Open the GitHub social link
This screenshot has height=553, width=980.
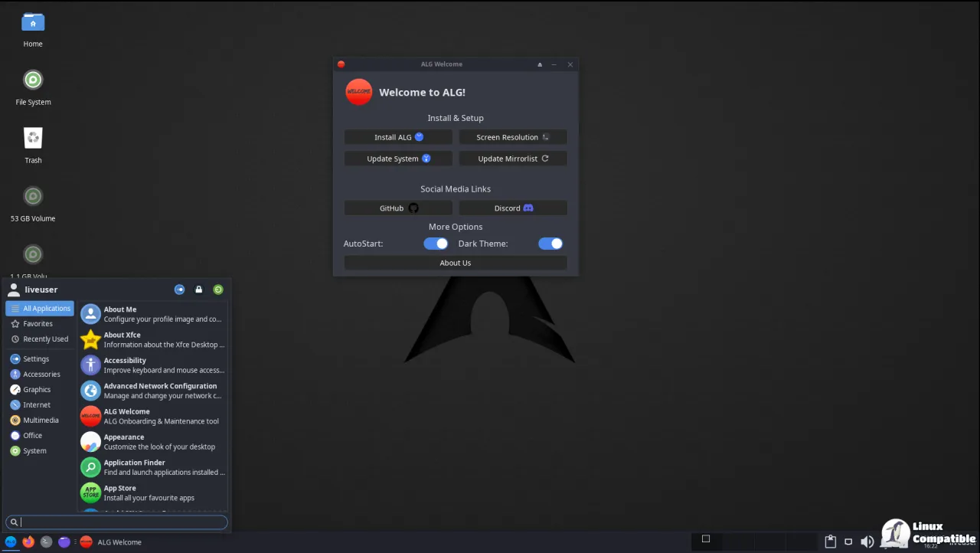click(x=398, y=208)
